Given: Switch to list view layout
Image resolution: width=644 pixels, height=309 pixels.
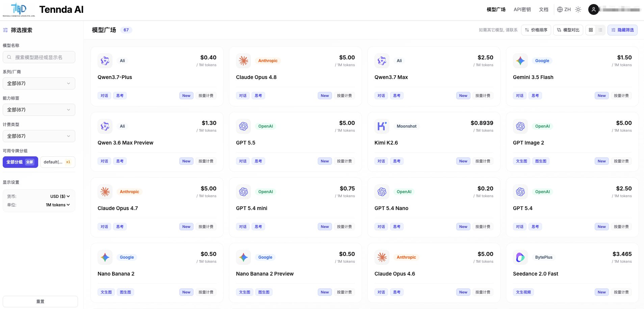Looking at the screenshot, I should click(x=600, y=30).
